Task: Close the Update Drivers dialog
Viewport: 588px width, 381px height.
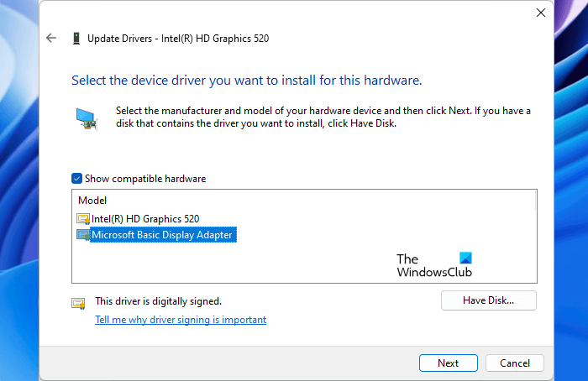Action: (540, 13)
